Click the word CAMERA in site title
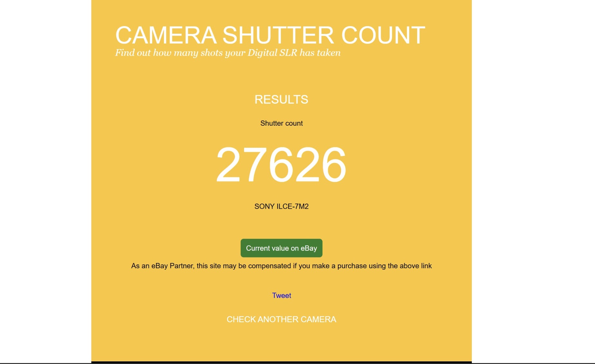Screen dimensions: 595x364 [166, 35]
